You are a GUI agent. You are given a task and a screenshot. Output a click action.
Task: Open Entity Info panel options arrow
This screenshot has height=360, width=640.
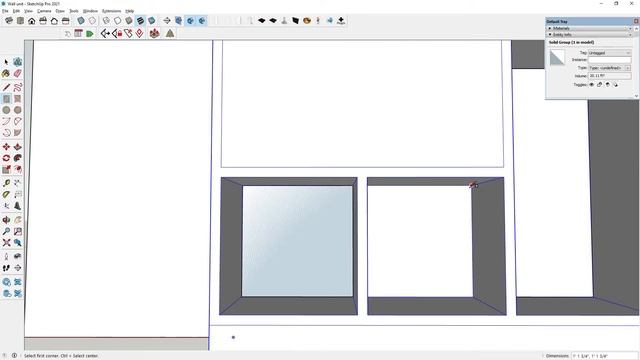pos(630,35)
